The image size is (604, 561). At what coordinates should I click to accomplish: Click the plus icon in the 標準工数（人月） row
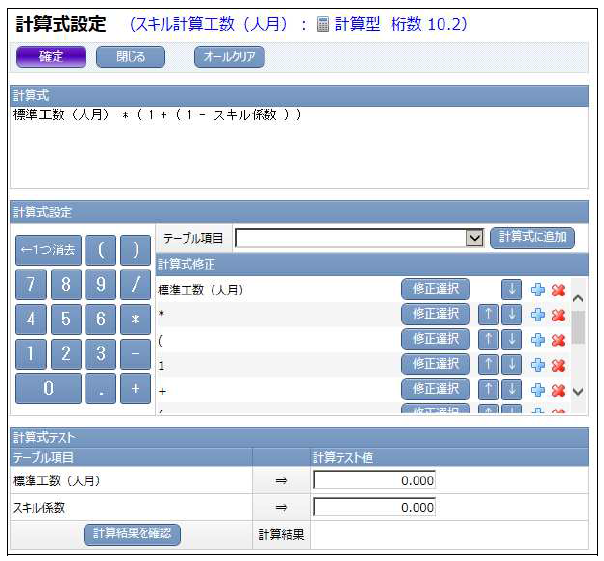tap(538, 290)
